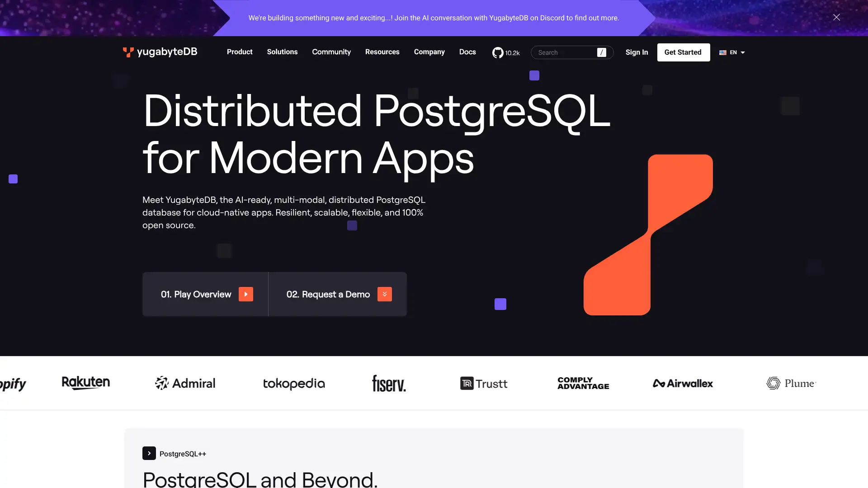Open GitHub repository via 10.2k icon
The width and height of the screenshot is (868, 488).
point(506,53)
